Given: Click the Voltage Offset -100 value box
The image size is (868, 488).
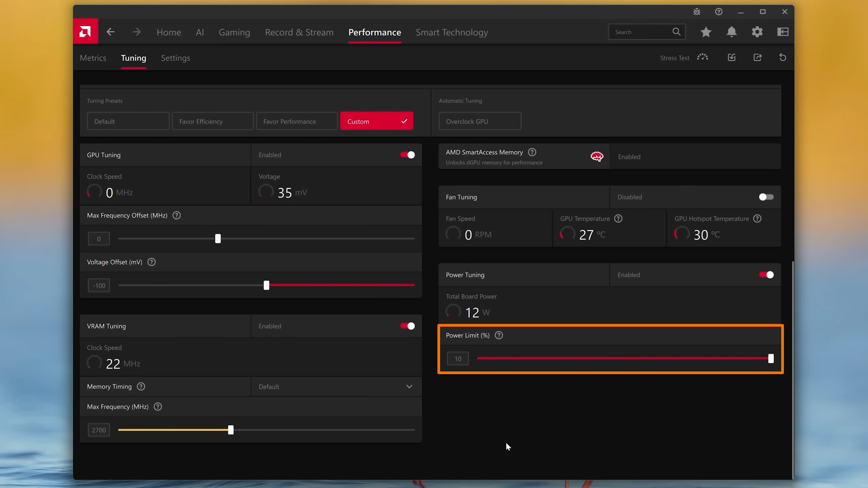Looking at the screenshot, I should click(x=99, y=285).
